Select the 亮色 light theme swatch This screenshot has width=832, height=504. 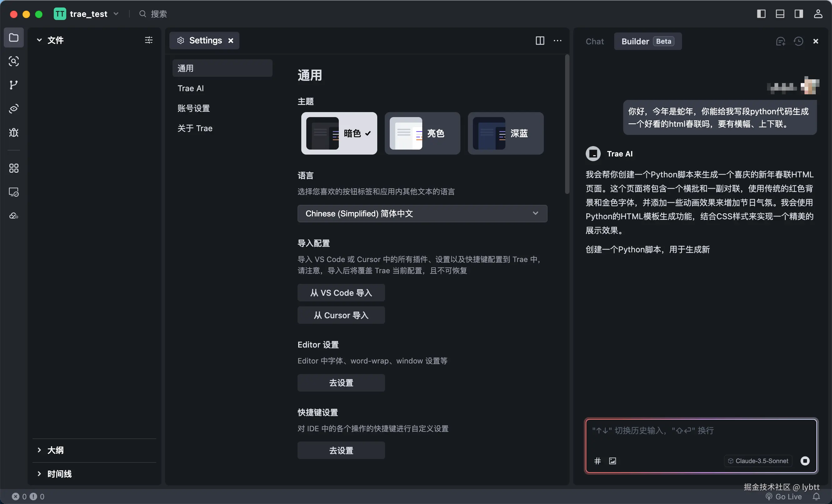[x=422, y=133]
